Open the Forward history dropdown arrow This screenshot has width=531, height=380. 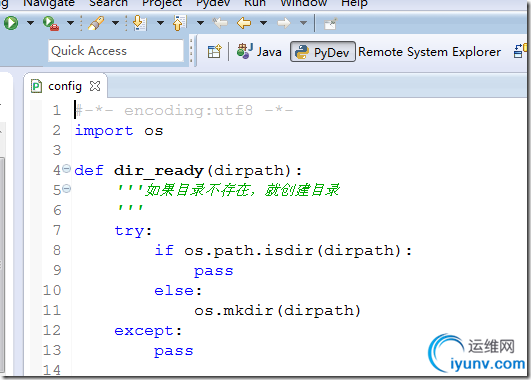(x=303, y=23)
